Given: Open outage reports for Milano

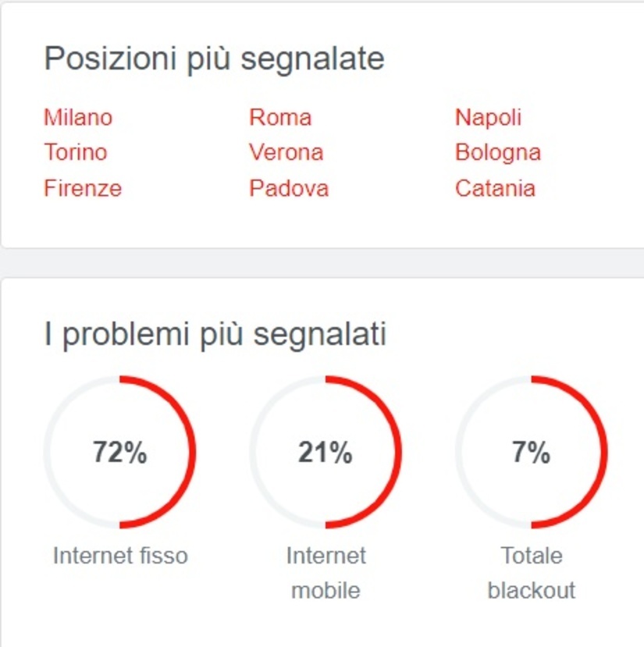Looking at the screenshot, I should pyautogui.click(x=77, y=117).
